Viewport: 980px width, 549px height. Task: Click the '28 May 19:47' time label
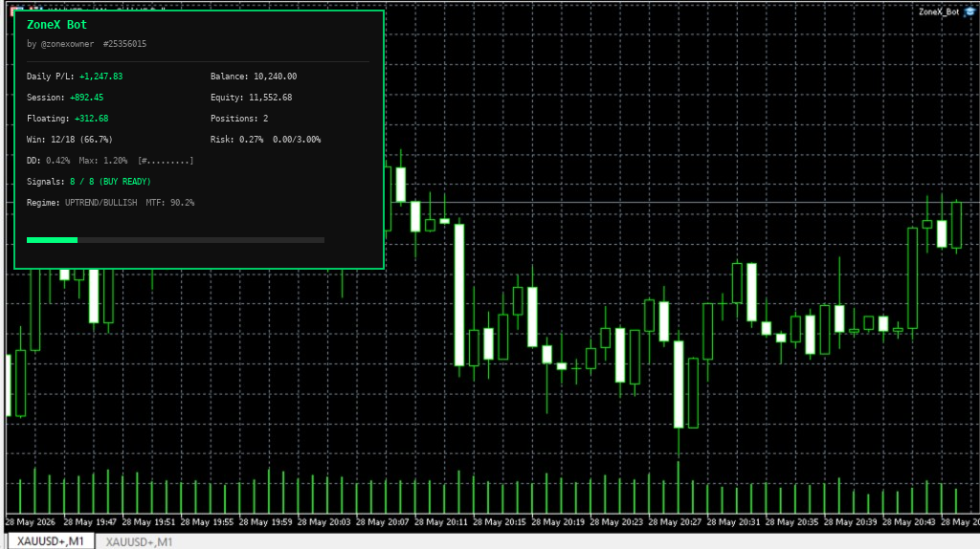(90, 522)
